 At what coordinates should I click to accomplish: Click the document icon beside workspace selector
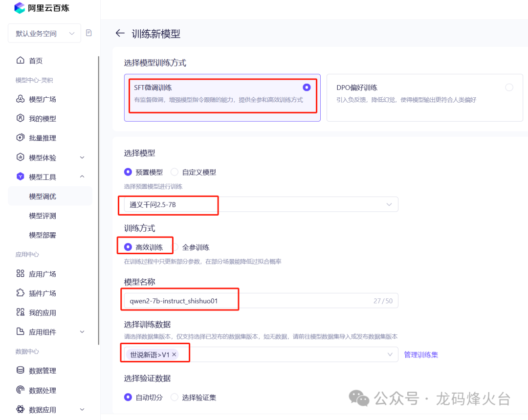(x=89, y=33)
